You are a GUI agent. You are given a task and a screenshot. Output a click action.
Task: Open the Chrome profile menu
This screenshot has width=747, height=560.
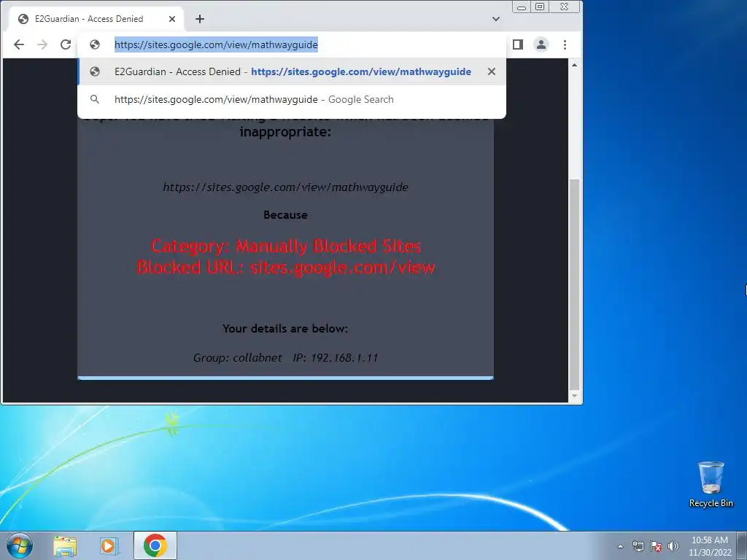pos(541,44)
